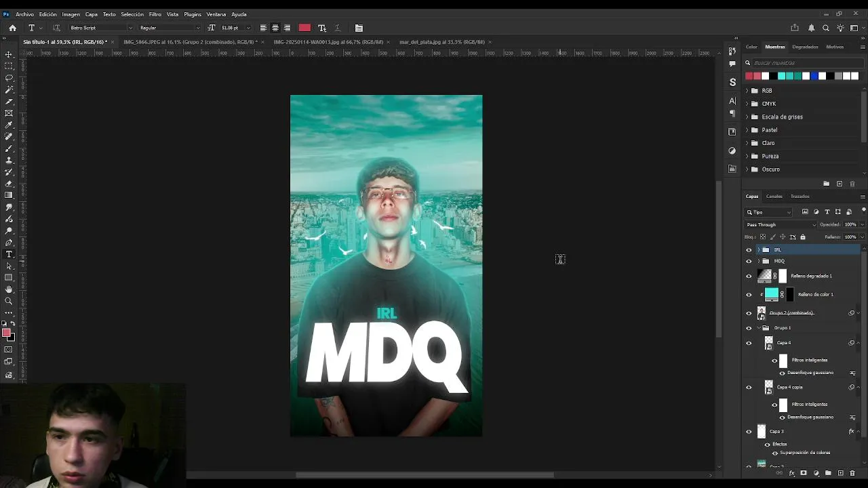The height and width of the screenshot is (488, 868).
Task: Toggle visibility of Capa 3 layer
Action: 749,432
